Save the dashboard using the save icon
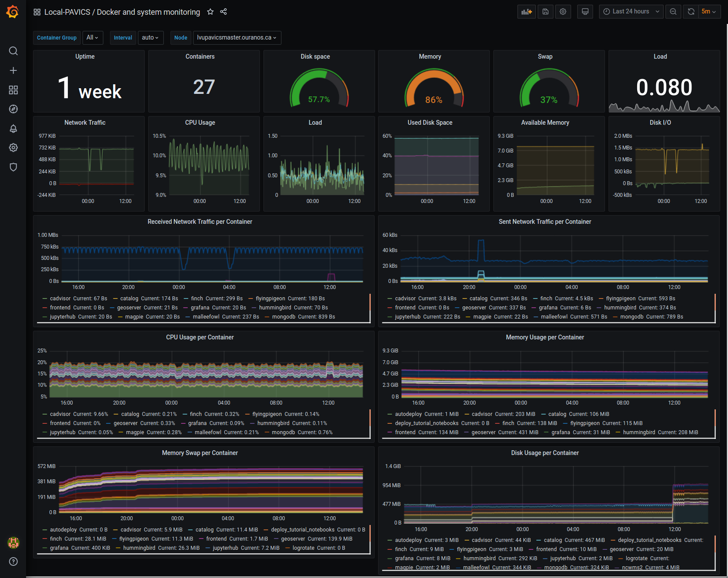Viewport: 728px width, 578px height. [x=545, y=12]
